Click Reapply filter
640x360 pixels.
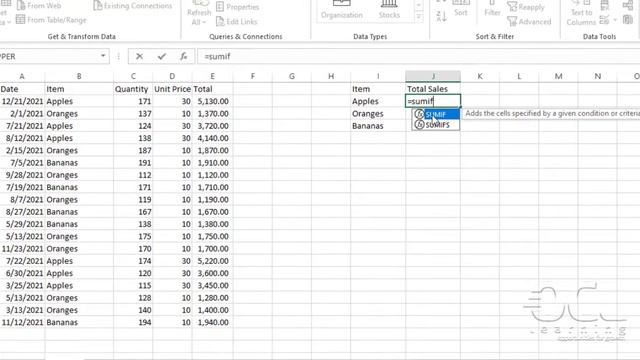point(526,7)
